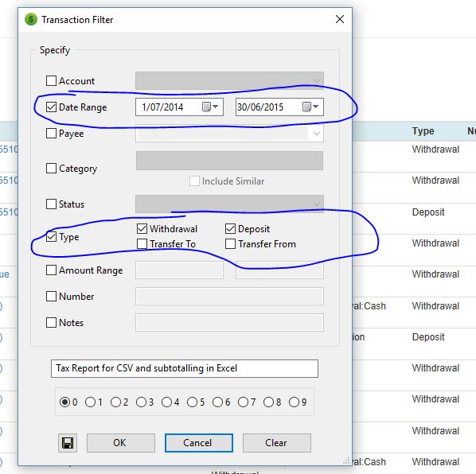Click the filter name field Tax Report
This screenshot has width=476, height=474.
pos(185,368)
